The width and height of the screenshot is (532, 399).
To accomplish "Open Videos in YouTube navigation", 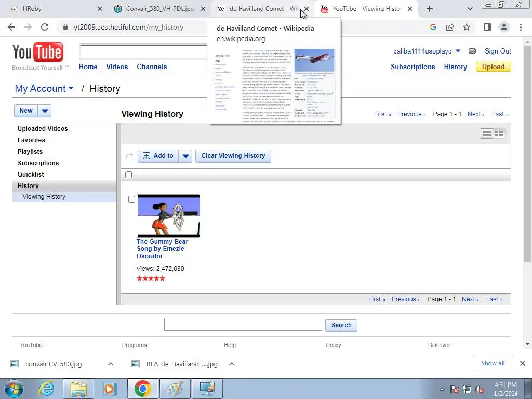I will 117,67.
